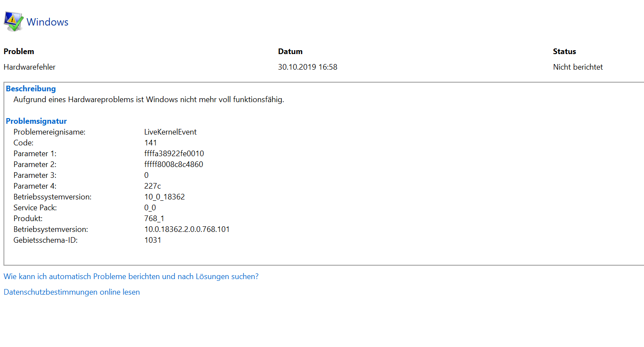Viewport: 644px width, 347px height.
Task: Select value fffff8008c8c4860
Action: pyautogui.click(x=174, y=164)
